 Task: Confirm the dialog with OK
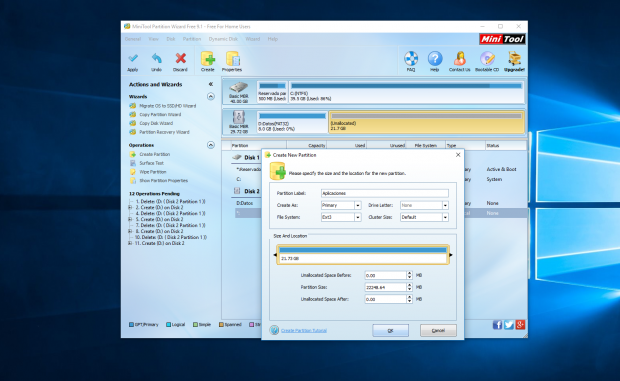pyautogui.click(x=390, y=330)
